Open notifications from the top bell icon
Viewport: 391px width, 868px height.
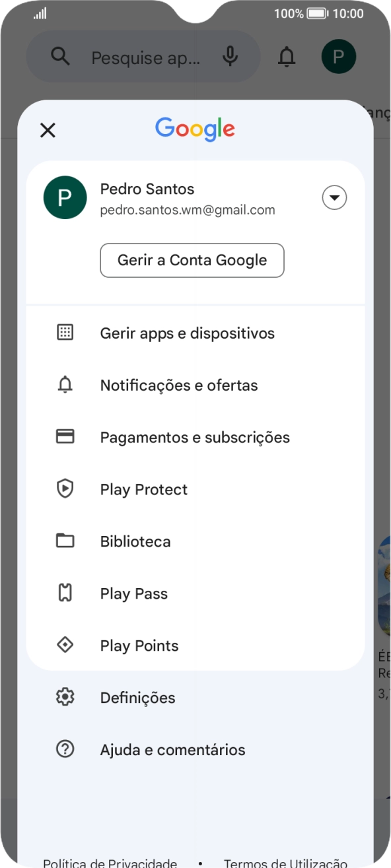[x=287, y=57]
